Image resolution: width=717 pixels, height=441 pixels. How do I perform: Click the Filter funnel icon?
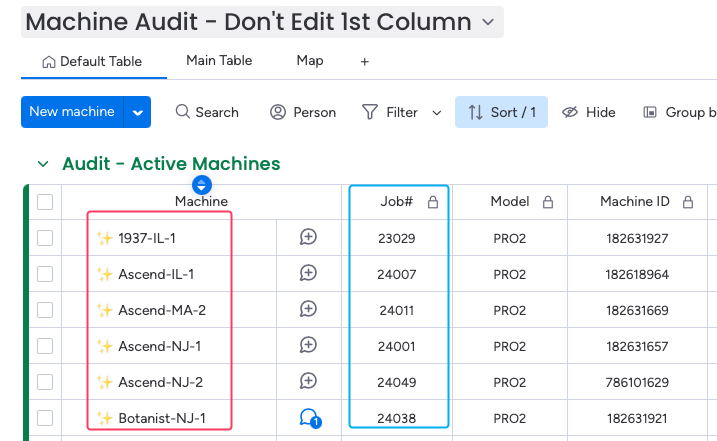[370, 112]
